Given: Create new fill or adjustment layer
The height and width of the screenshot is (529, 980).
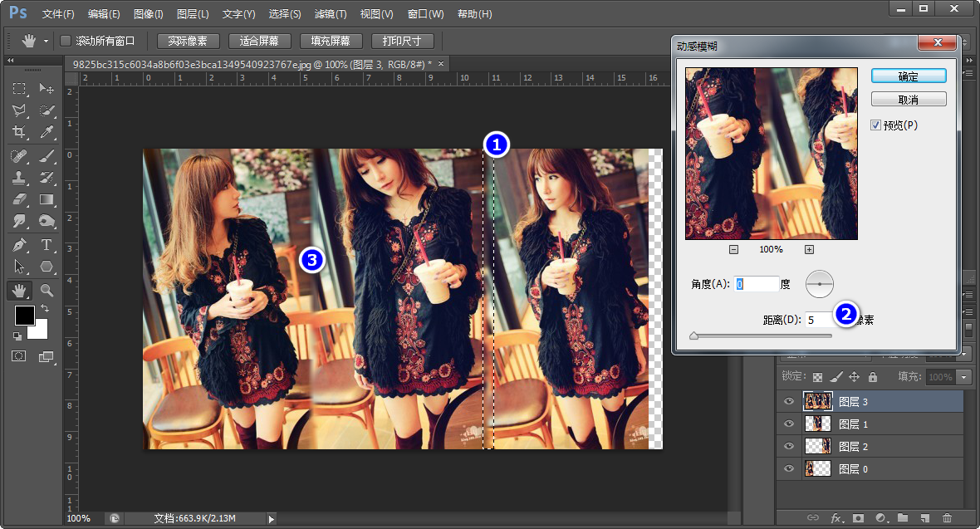Looking at the screenshot, I should [881, 517].
